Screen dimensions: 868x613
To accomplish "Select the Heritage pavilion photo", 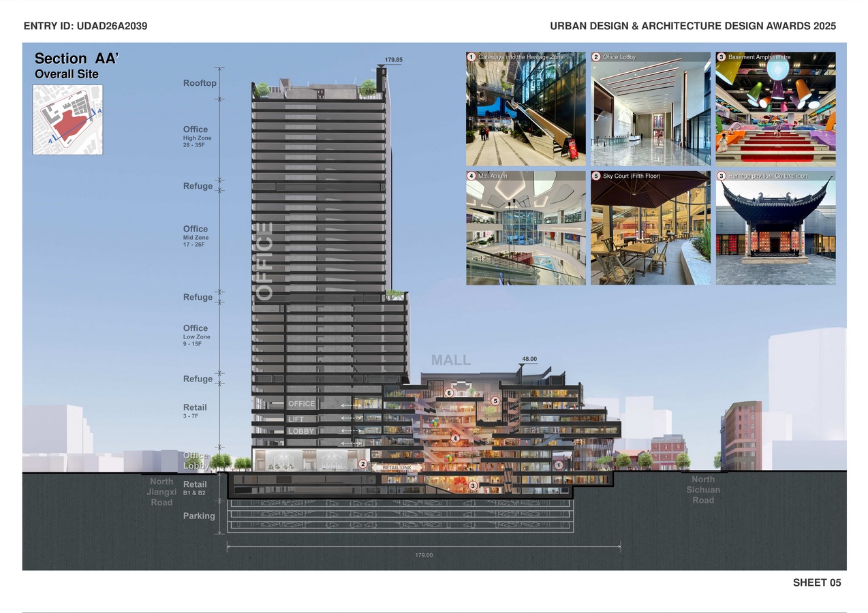I will click(775, 227).
